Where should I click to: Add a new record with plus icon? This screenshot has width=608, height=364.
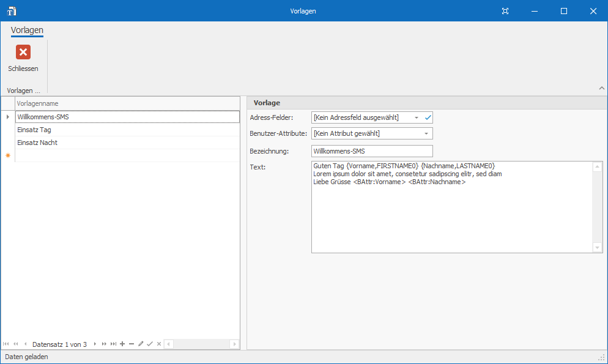tap(122, 344)
